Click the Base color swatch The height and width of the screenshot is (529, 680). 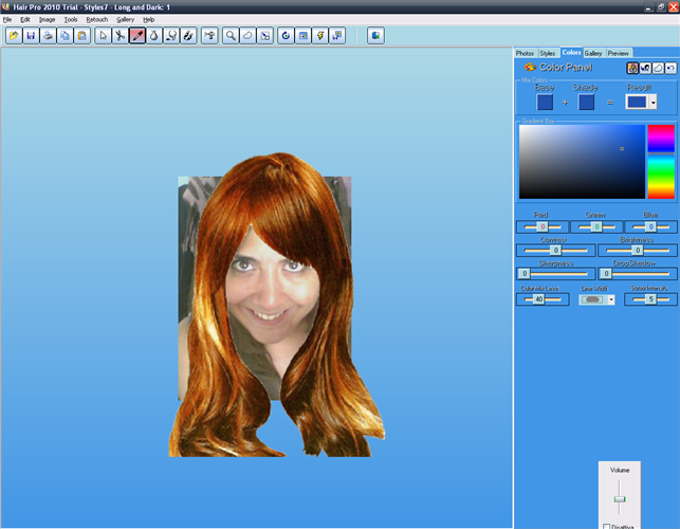tap(545, 102)
